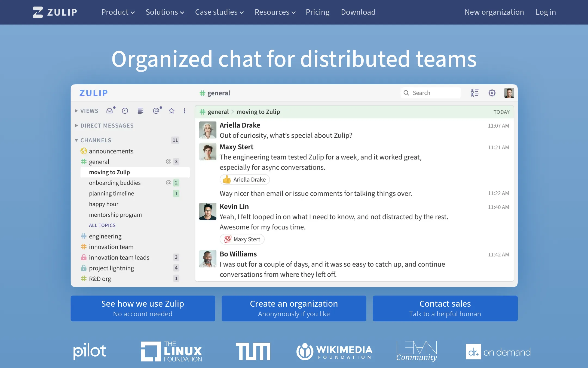Open the settings gear icon
The width and height of the screenshot is (588, 368).
point(492,93)
